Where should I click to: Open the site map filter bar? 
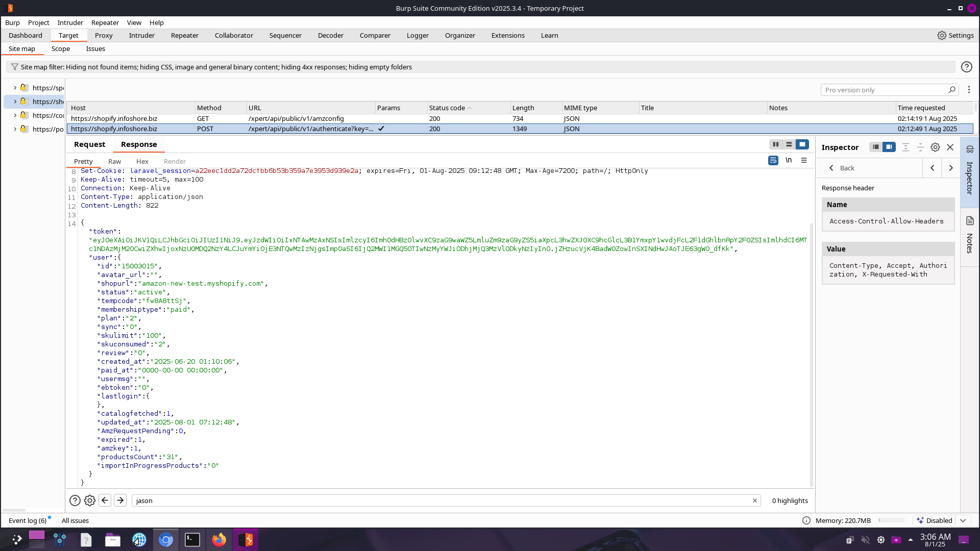coord(480,67)
